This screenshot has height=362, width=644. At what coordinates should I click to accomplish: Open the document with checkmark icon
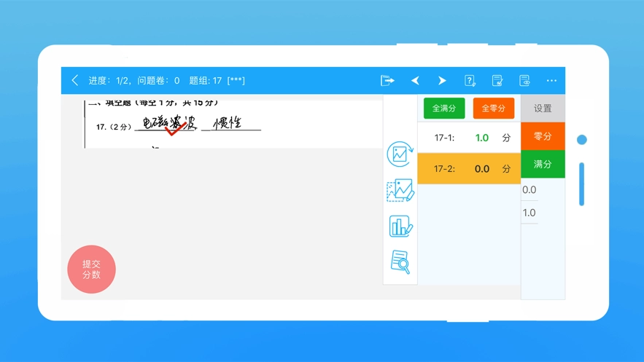[x=497, y=81]
